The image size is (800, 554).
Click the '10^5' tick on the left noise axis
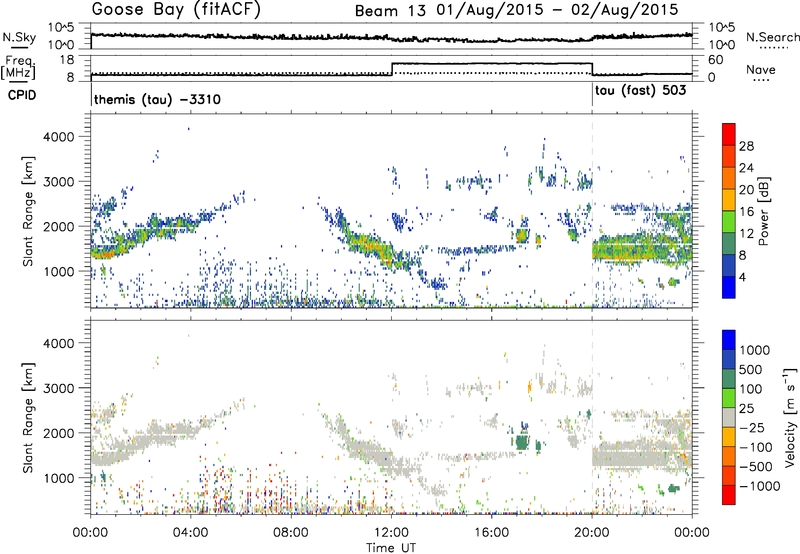pos(61,27)
